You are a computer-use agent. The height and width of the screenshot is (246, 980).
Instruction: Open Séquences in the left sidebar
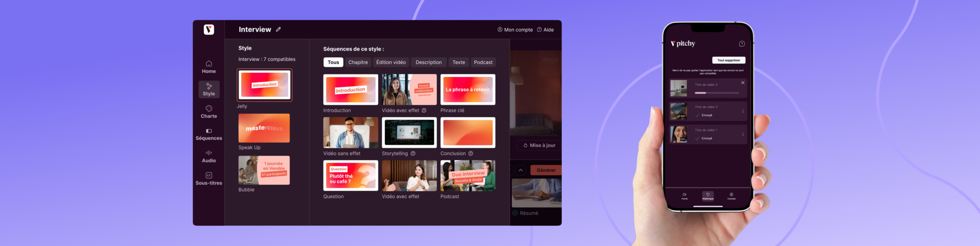[209, 134]
